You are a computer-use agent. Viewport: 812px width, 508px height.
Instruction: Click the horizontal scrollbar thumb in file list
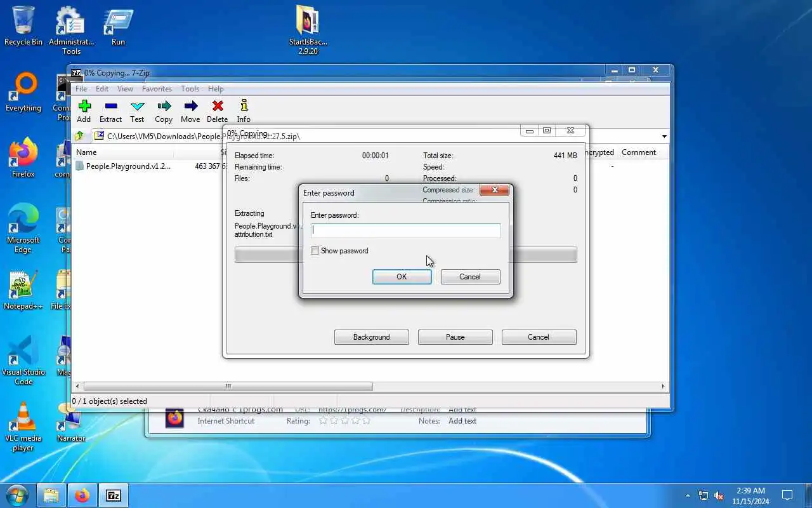click(x=228, y=386)
